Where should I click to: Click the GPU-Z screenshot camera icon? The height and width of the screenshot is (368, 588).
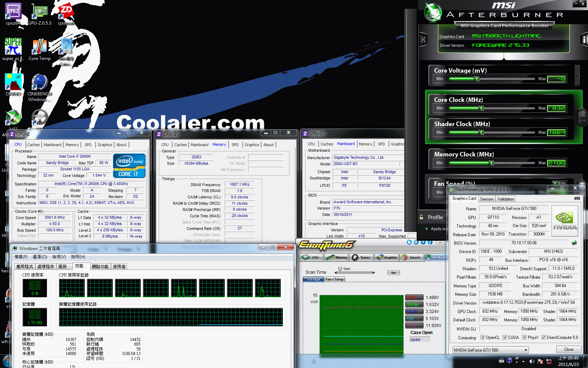click(577, 198)
